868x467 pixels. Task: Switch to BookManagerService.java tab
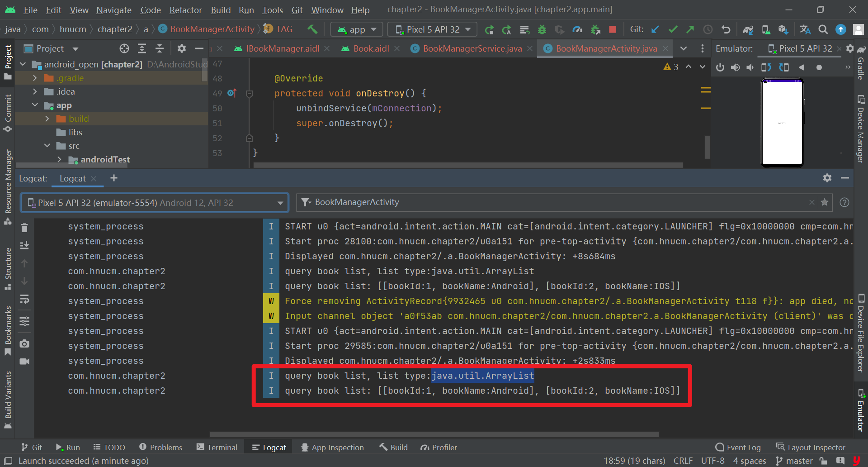[x=472, y=48]
